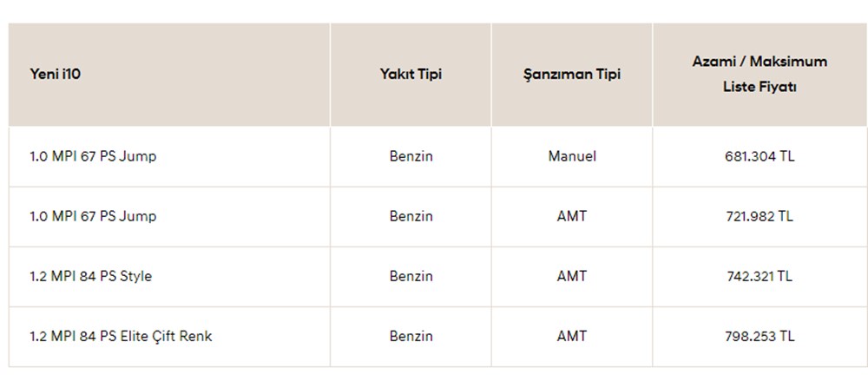Click the Jump model name in the Manuel row
Image resolution: width=868 pixels, height=381 pixels.
pyautogui.click(x=93, y=157)
